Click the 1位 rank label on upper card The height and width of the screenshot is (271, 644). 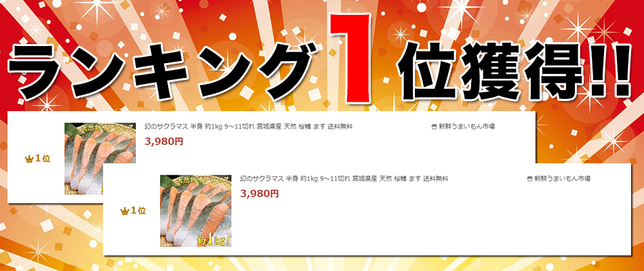tap(42, 159)
